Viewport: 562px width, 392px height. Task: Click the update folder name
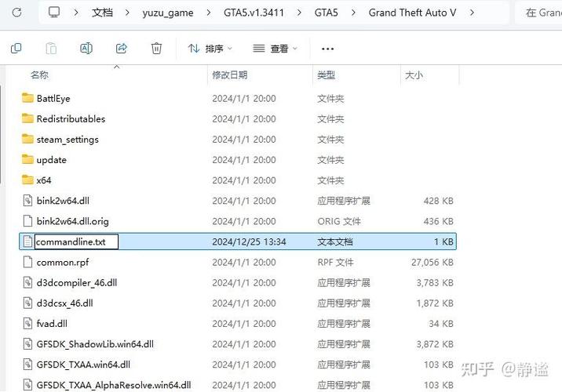51,160
